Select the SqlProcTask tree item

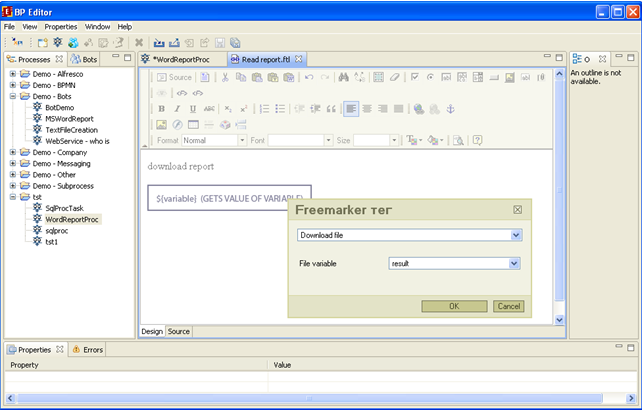click(x=64, y=208)
